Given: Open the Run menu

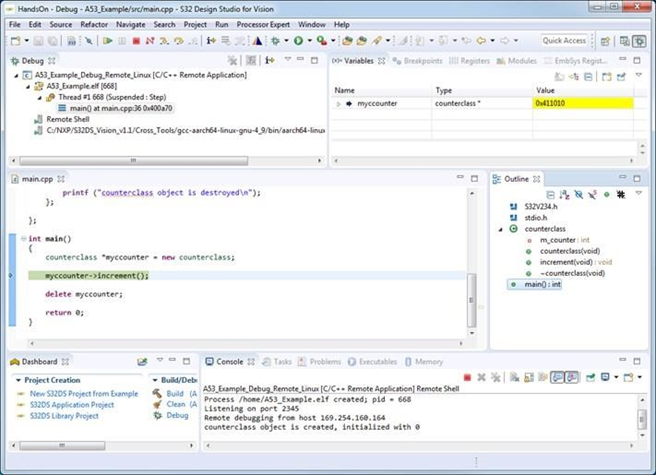Looking at the screenshot, I should (x=222, y=25).
